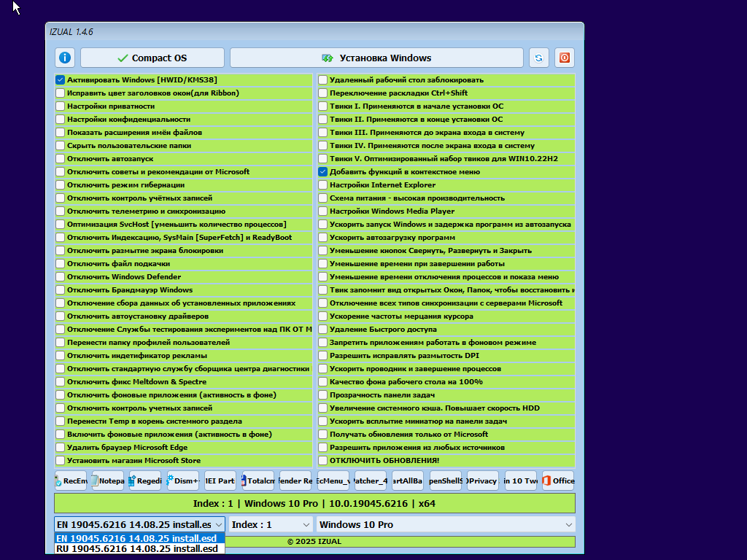Enable Отключить файл подкачки checkbox
Screen dimensions: 747x560
[60, 264]
